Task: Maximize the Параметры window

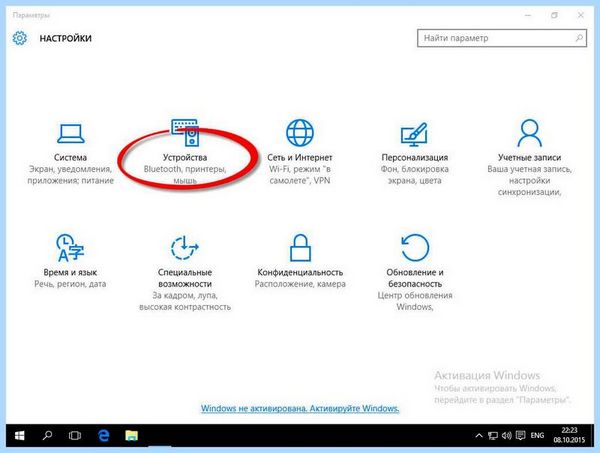Action: (554, 15)
